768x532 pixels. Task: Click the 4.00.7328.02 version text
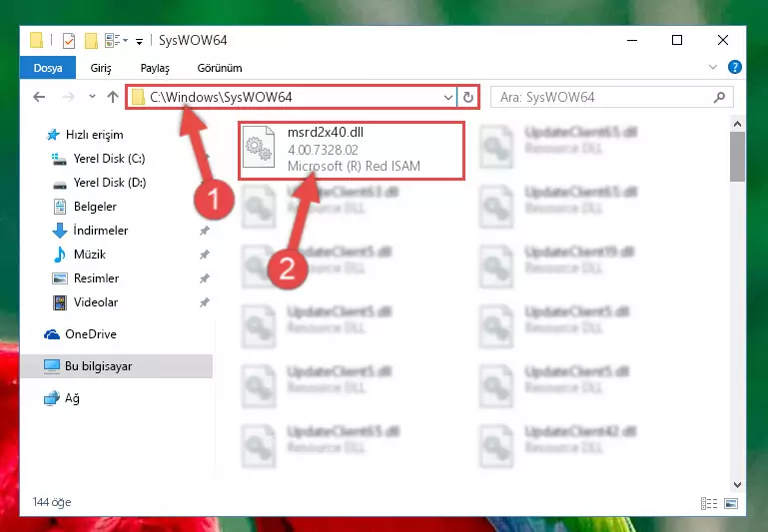(x=323, y=150)
